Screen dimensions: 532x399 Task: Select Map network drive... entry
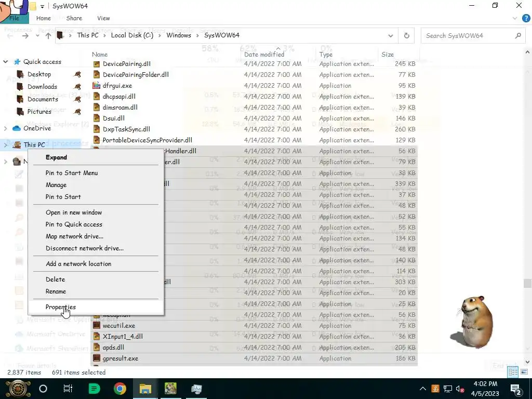(74, 236)
